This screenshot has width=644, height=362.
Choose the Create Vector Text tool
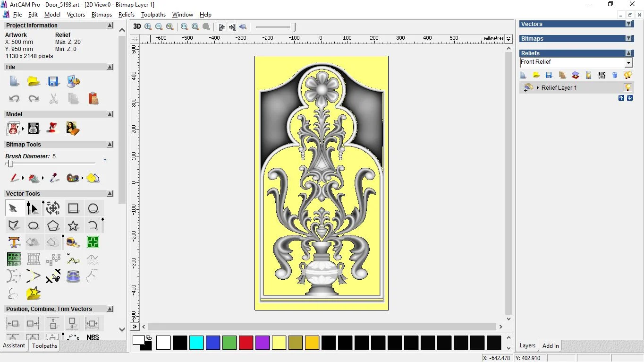click(14, 242)
